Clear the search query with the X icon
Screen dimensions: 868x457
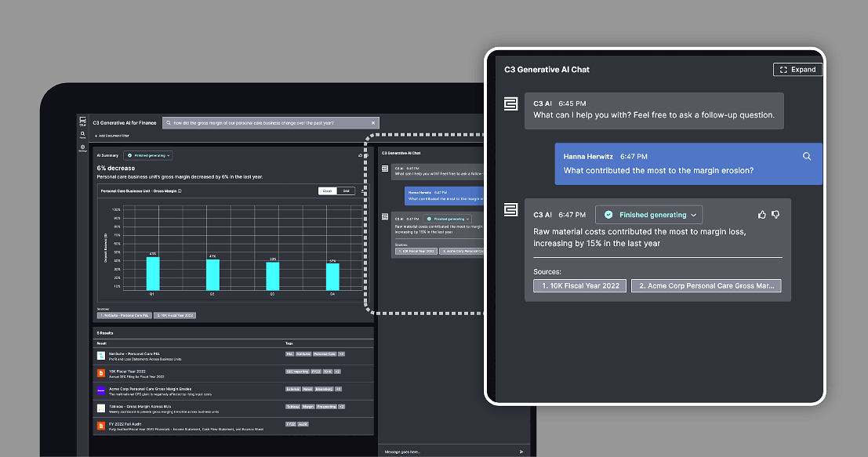point(373,123)
